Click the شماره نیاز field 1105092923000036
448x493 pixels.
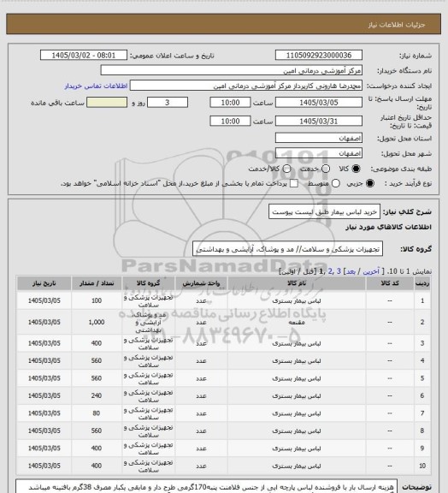pos(319,56)
